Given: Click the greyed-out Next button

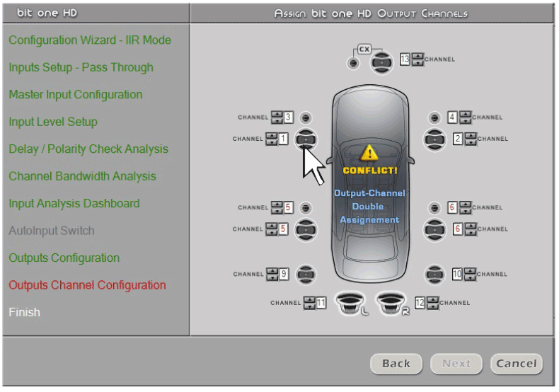Looking at the screenshot, I should [x=456, y=364].
